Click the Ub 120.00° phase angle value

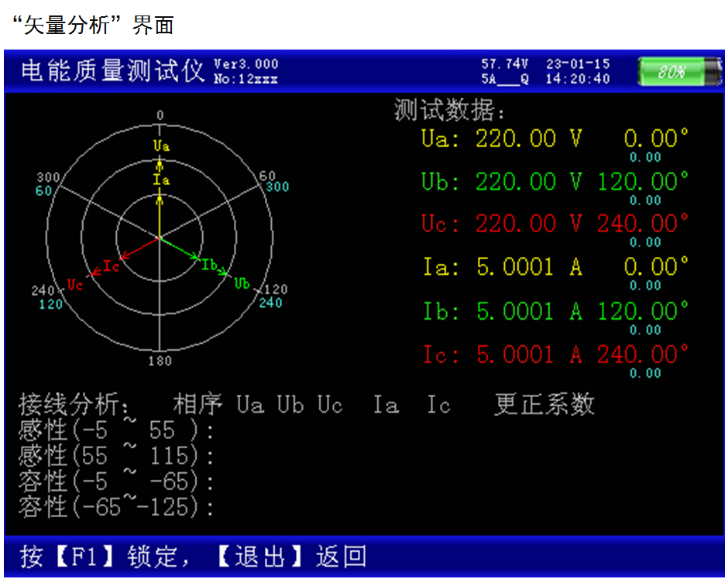point(642,182)
